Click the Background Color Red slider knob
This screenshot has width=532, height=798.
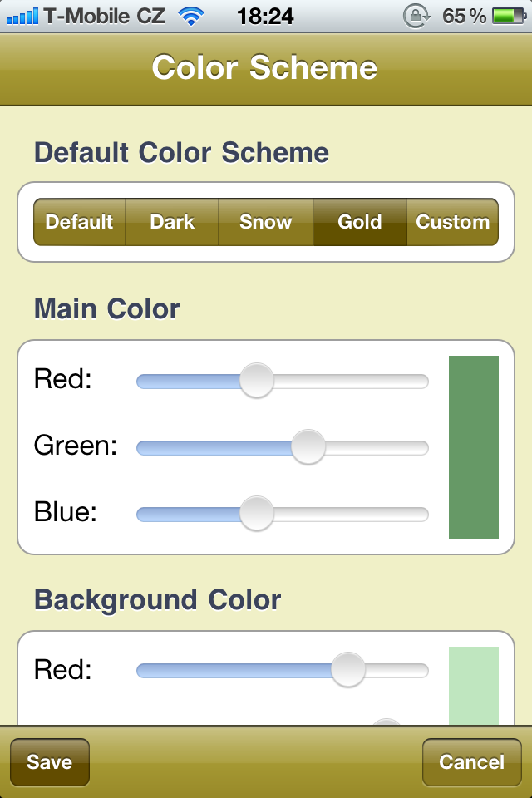point(347,670)
